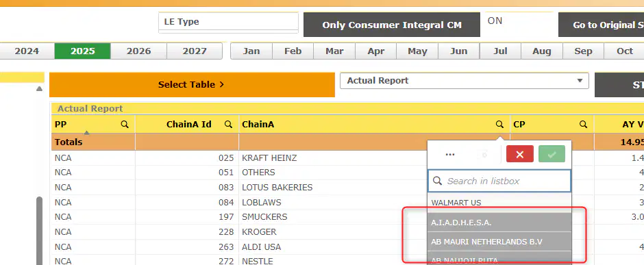The image size is (644, 265).
Task: Click the NESTLE cell
Action: tap(257, 261)
